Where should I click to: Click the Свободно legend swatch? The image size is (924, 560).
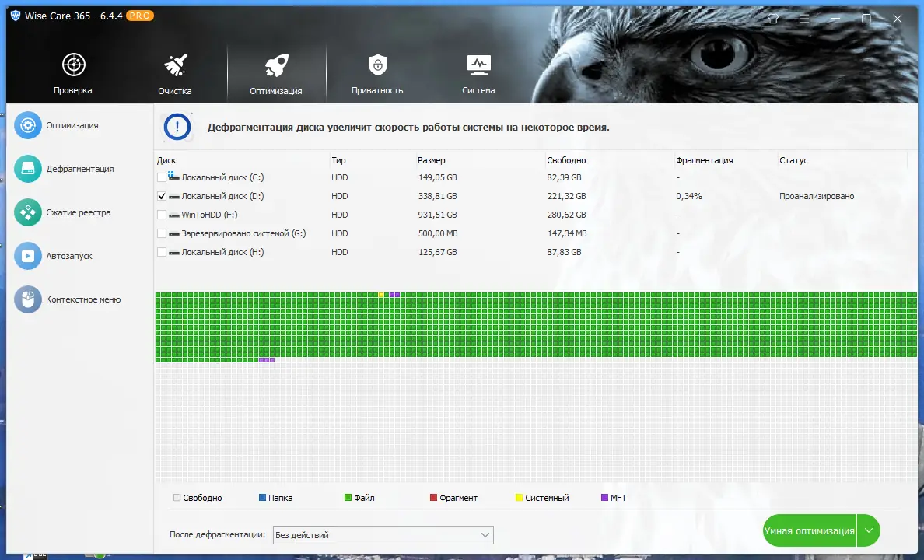click(177, 498)
